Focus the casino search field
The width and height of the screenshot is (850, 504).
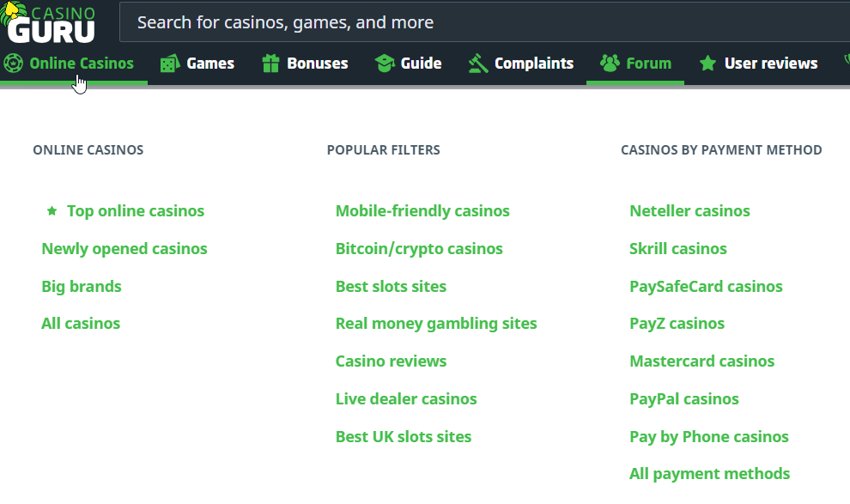click(x=481, y=22)
